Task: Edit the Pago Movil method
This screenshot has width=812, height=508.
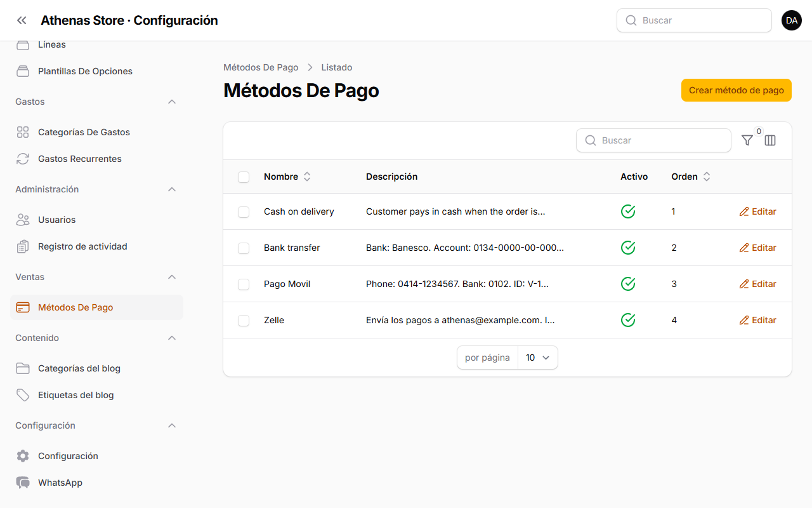Action: tap(757, 284)
